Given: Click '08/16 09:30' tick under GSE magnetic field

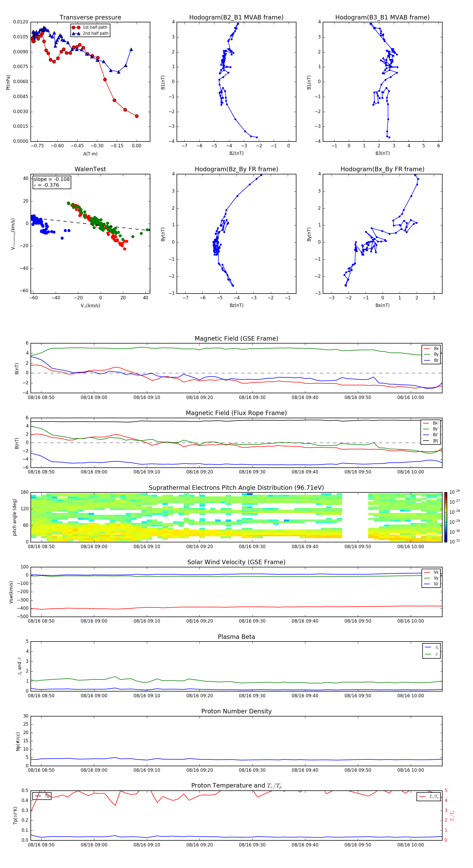Looking at the screenshot, I should coord(252,398).
